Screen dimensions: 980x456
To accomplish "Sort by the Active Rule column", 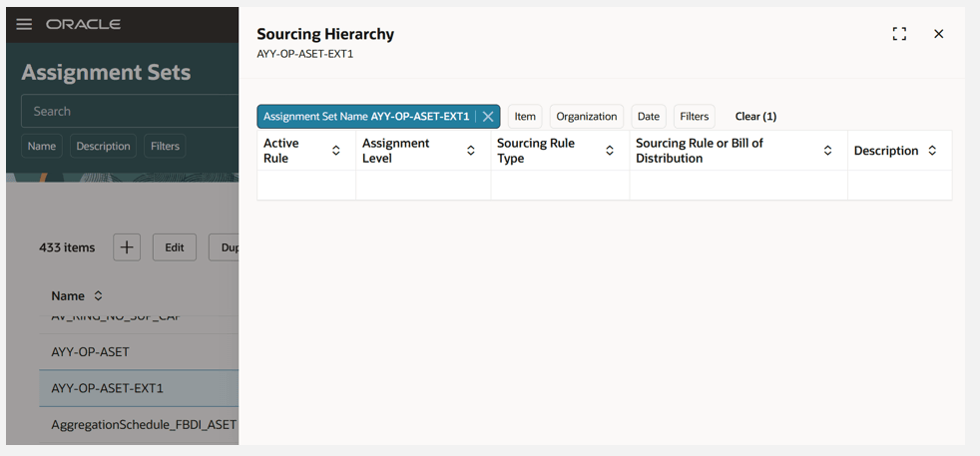I will 336,151.
